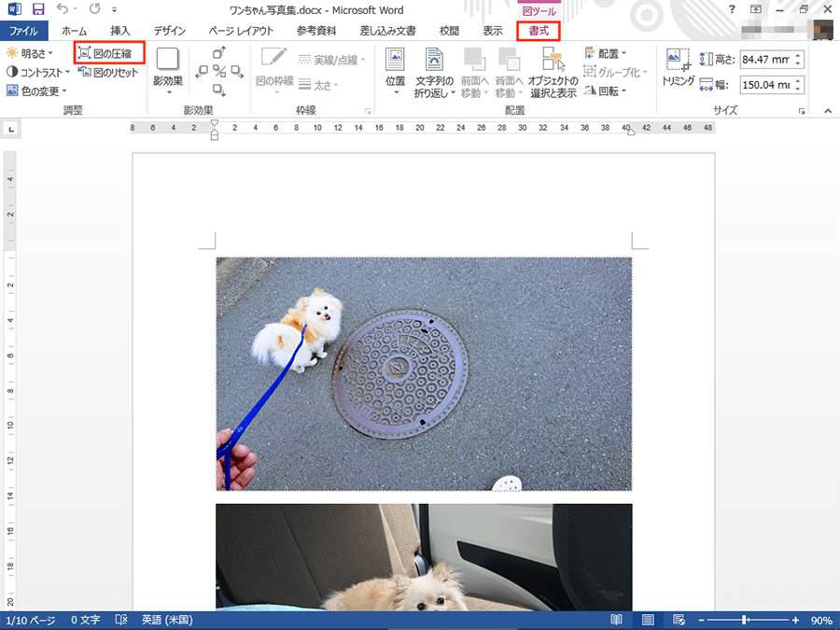Toggle shadow on/off center icon
Viewport: 840px width, 630px height.
tap(219, 71)
